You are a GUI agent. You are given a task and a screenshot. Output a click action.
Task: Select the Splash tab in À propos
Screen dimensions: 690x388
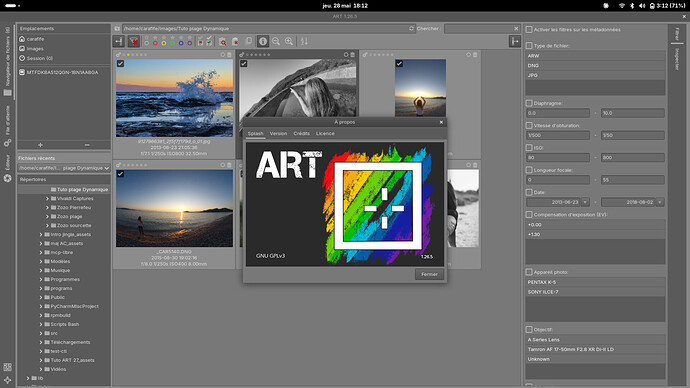pos(255,133)
